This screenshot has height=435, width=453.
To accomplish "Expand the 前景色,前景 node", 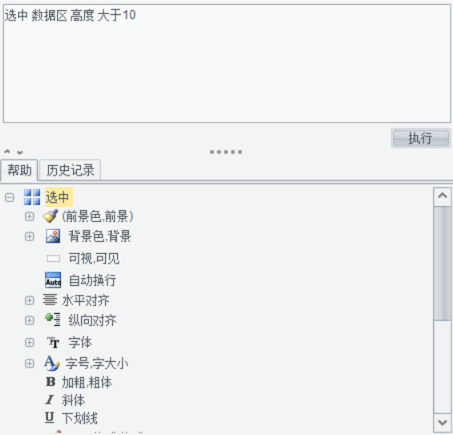I will coord(29,217).
